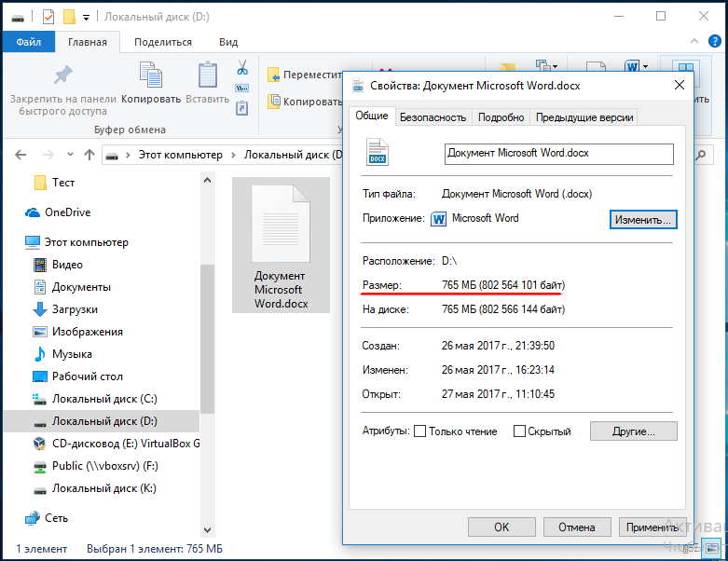This screenshot has width=728, height=561.
Task: Select Локальный диск (K:) in navigation
Action: click(95, 488)
